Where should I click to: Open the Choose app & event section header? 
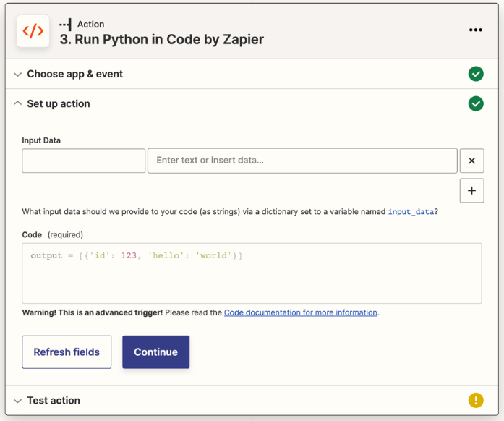pyautogui.click(x=74, y=74)
